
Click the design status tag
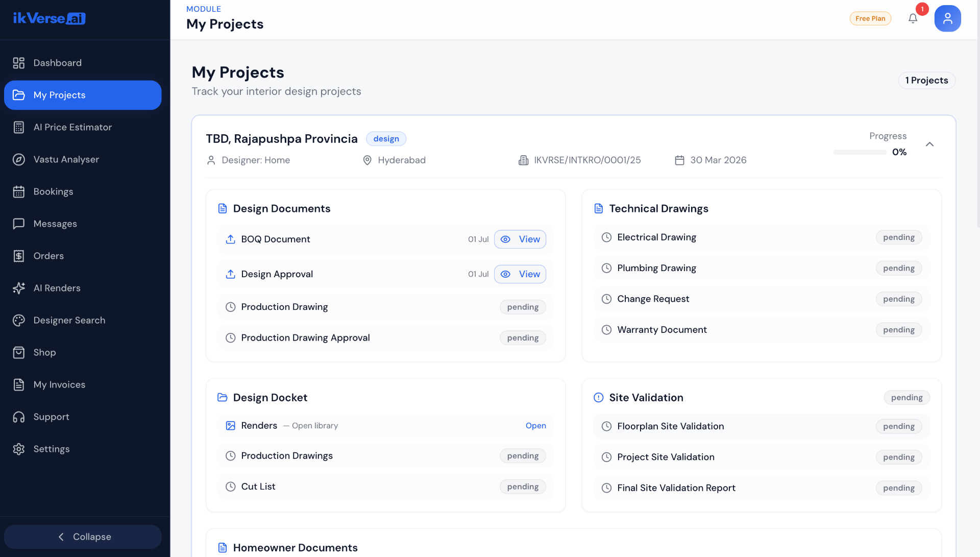pyautogui.click(x=386, y=139)
